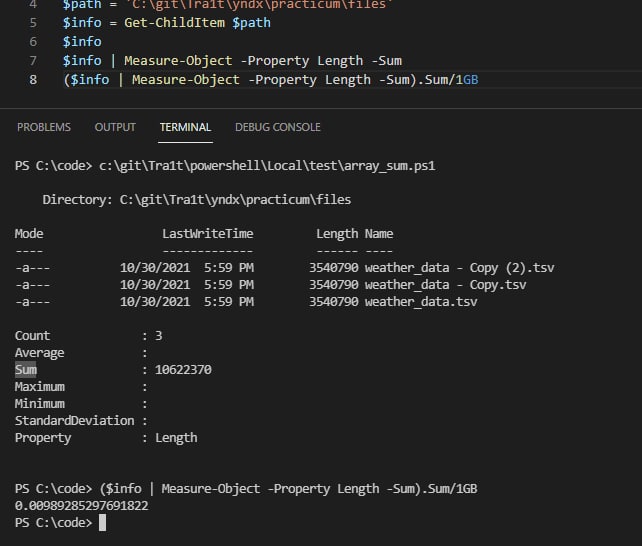Click the 1GB literal on line 8
Screen dimensions: 642x546
click(x=467, y=79)
